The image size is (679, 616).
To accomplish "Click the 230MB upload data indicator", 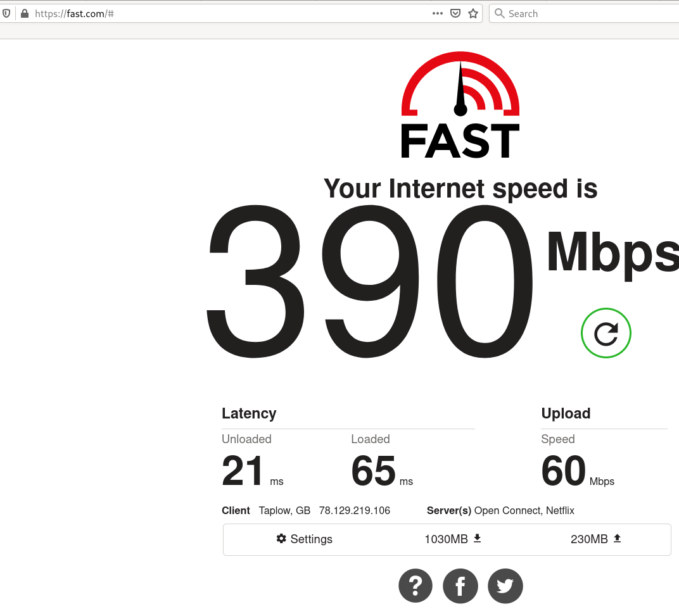I will (x=596, y=539).
